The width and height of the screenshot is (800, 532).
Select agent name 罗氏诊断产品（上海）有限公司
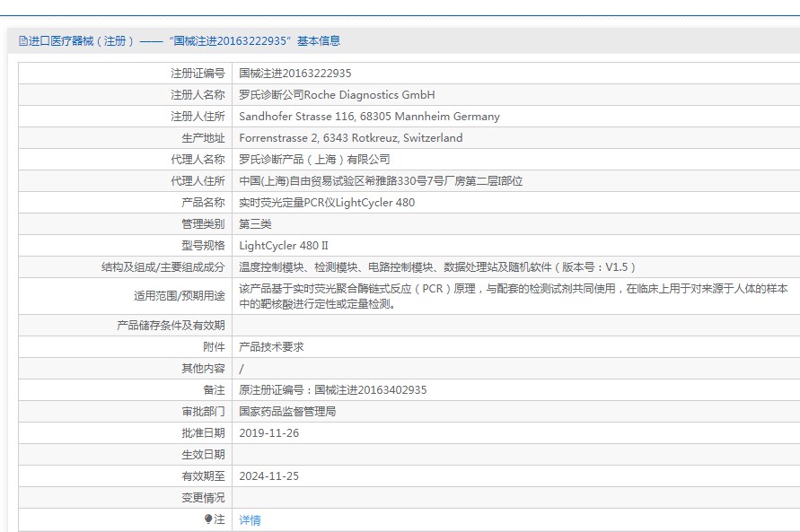pos(314,160)
